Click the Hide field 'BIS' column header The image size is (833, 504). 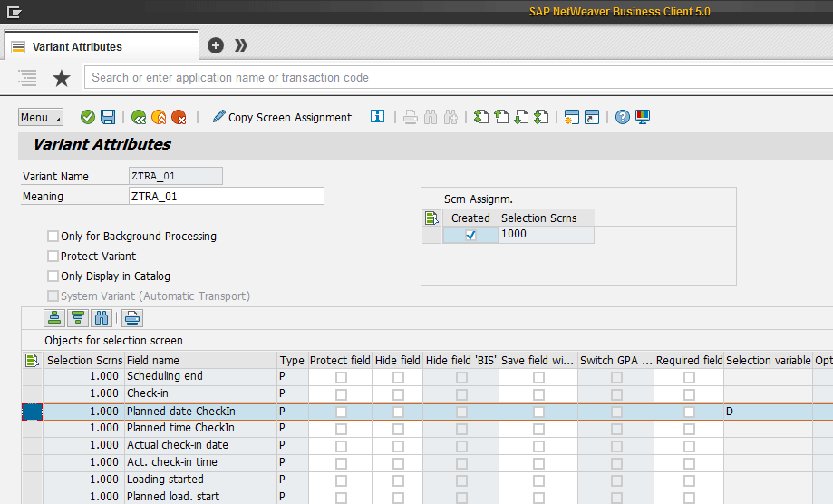(x=461, y=360)
